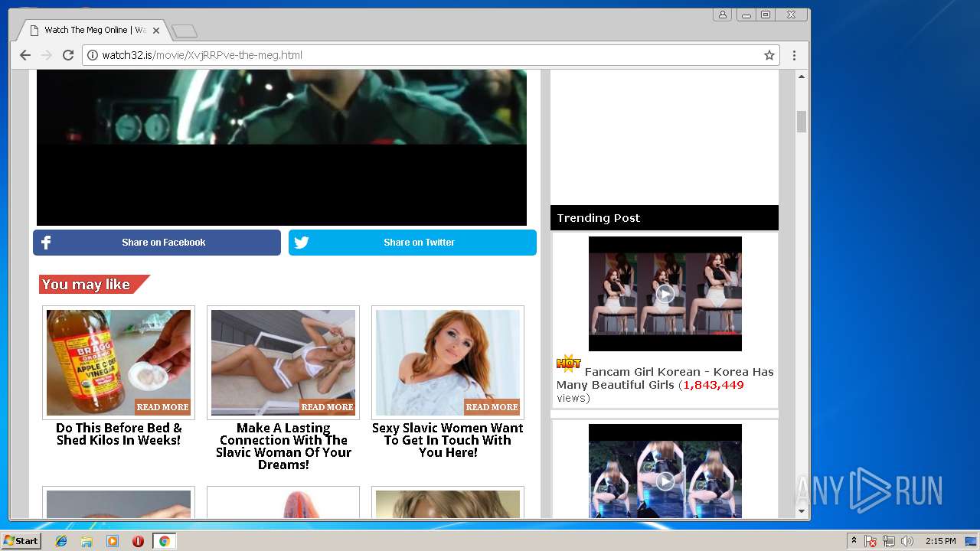Show hidden system tray icons
Image resolution: width=980 pixels, height=551 pixels.
[854, 541]
